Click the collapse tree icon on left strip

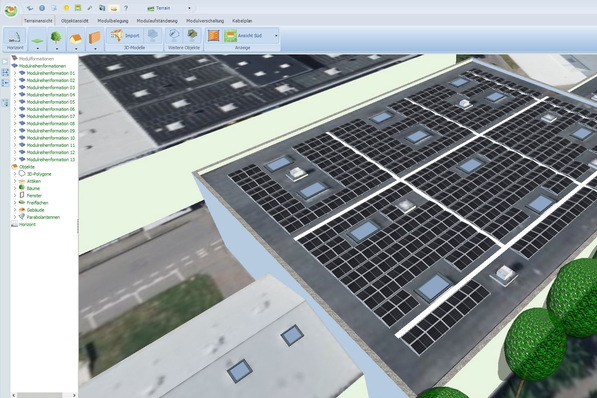[5, 83]
